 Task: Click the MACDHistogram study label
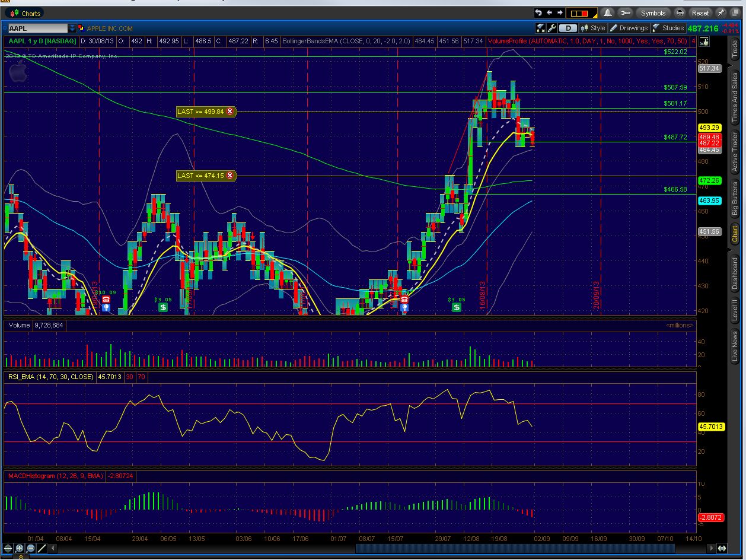pos(55,476)
